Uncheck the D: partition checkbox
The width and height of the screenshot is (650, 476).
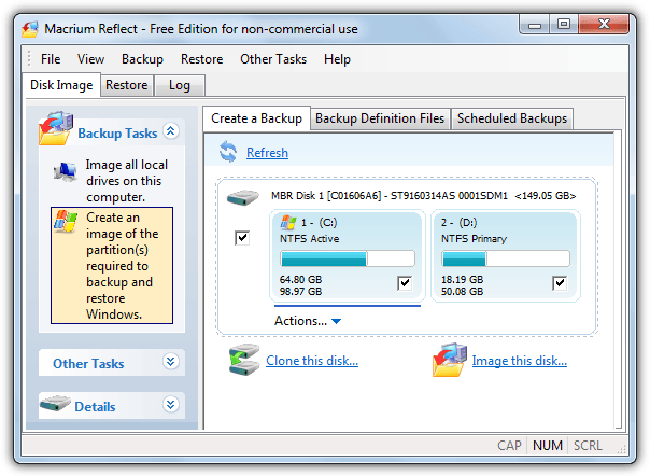click(x=559, y=284)
